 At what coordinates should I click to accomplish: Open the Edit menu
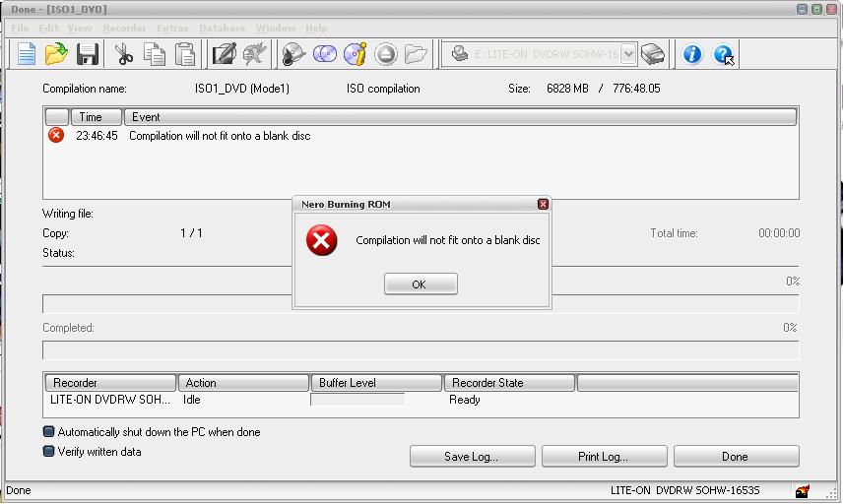pos(48,28)
